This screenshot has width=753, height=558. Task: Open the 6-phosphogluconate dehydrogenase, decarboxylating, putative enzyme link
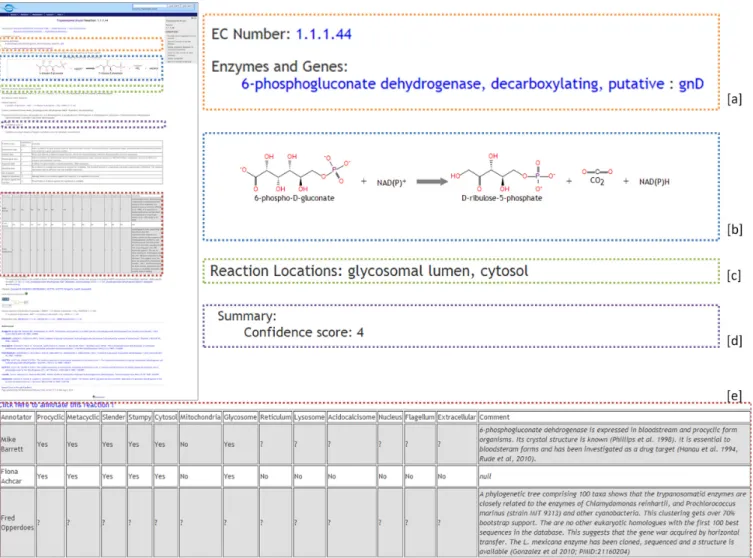[x=453, y=84]
